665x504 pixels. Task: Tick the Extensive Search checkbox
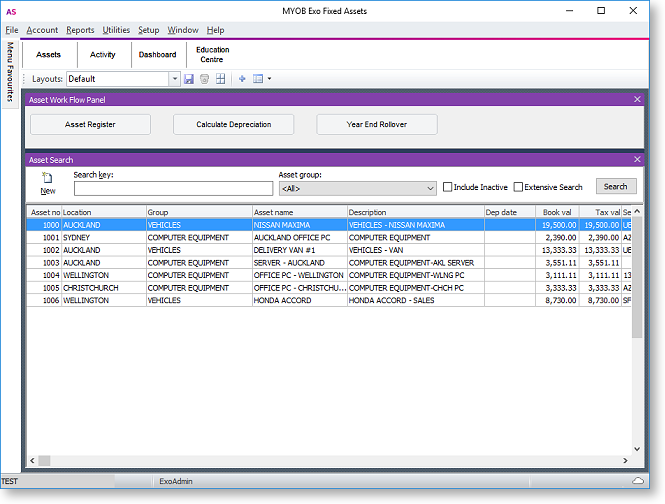(518, 187)
